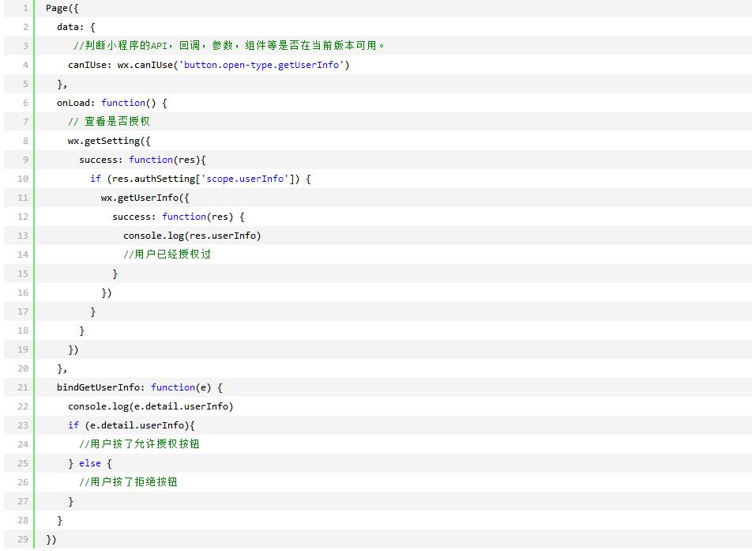Click 'wx.getSetting({' on line 8

coord(109,141)
